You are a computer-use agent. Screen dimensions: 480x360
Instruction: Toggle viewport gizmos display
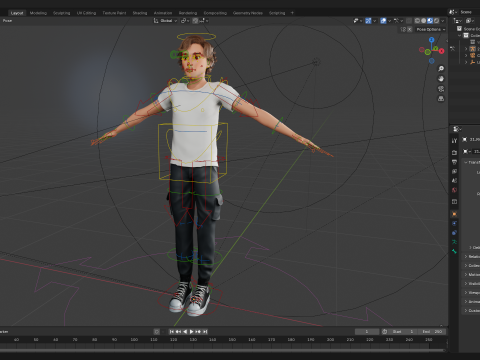tap(368, 21)
